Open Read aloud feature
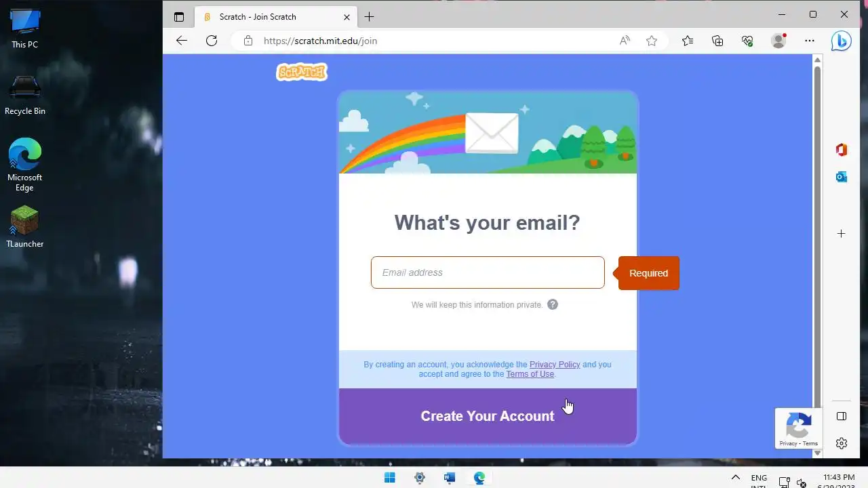 625,41
